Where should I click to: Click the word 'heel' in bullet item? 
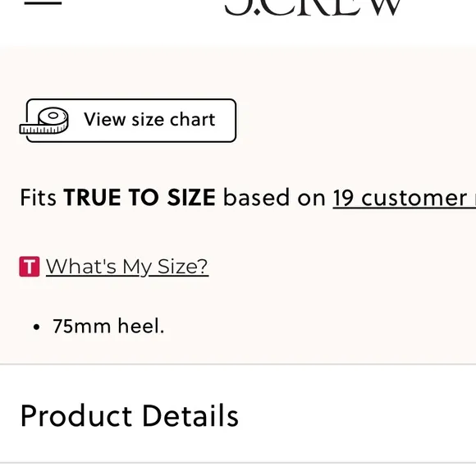(x=141, y=326)
